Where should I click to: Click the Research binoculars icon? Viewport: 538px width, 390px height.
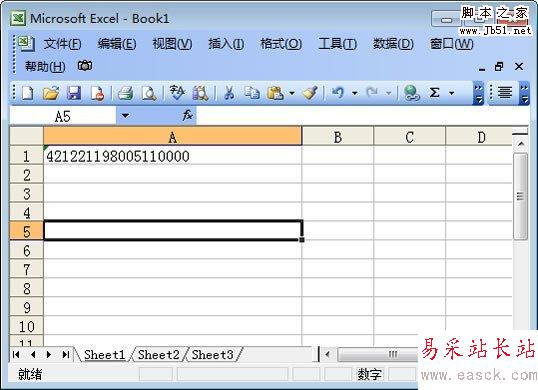200,93
